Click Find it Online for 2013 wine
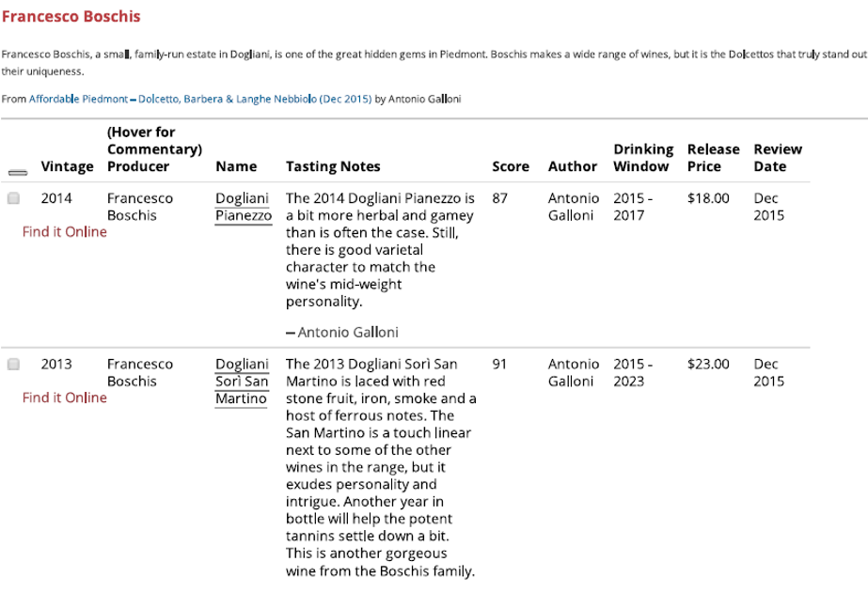Image resolution: width=868 pixels, height=593 pixels. point(65,397)
